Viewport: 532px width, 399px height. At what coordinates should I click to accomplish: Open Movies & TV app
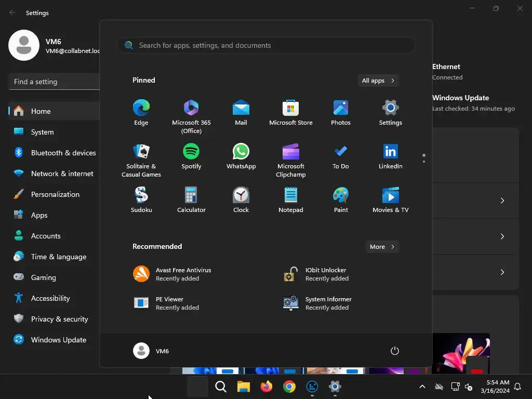coord(391,200)
